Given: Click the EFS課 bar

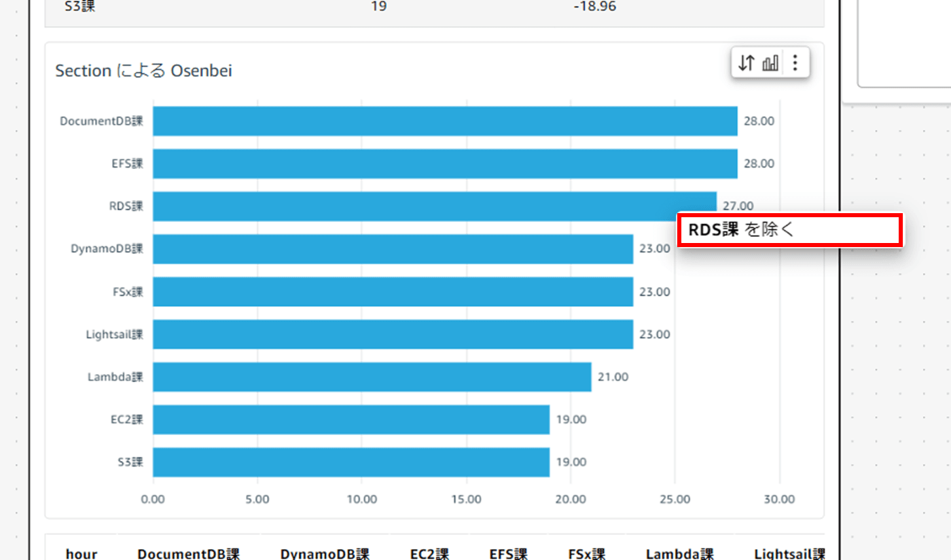Looking at the screenshot, I should point(445,164).
